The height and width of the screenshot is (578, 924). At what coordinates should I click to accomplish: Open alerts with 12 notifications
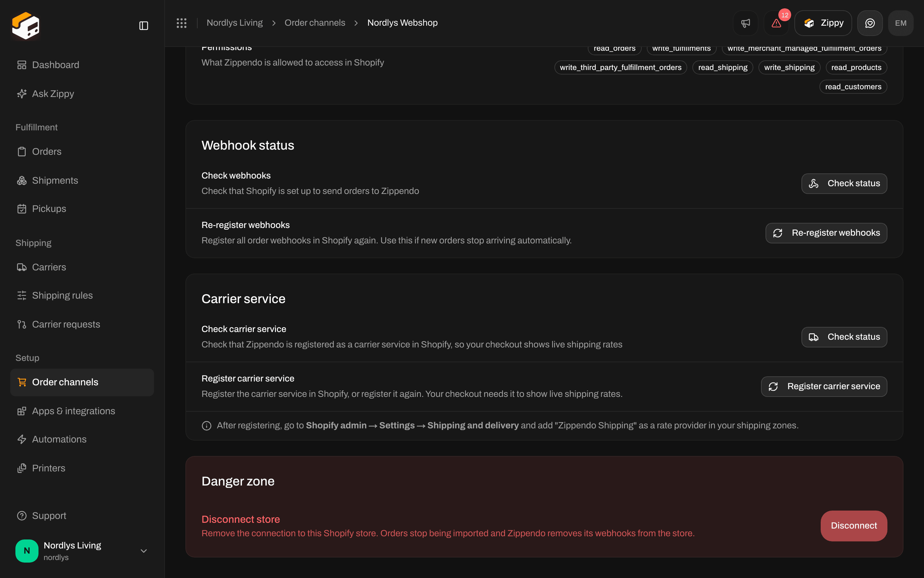coord(776,23)
